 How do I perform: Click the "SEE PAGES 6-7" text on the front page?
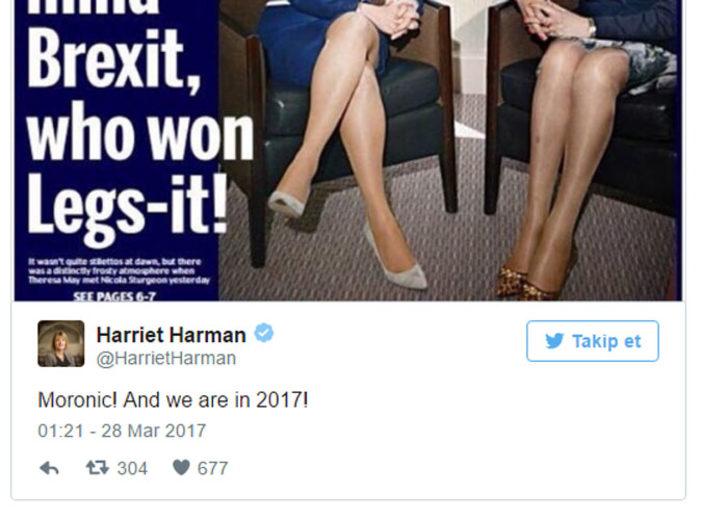tap(114, 296)
